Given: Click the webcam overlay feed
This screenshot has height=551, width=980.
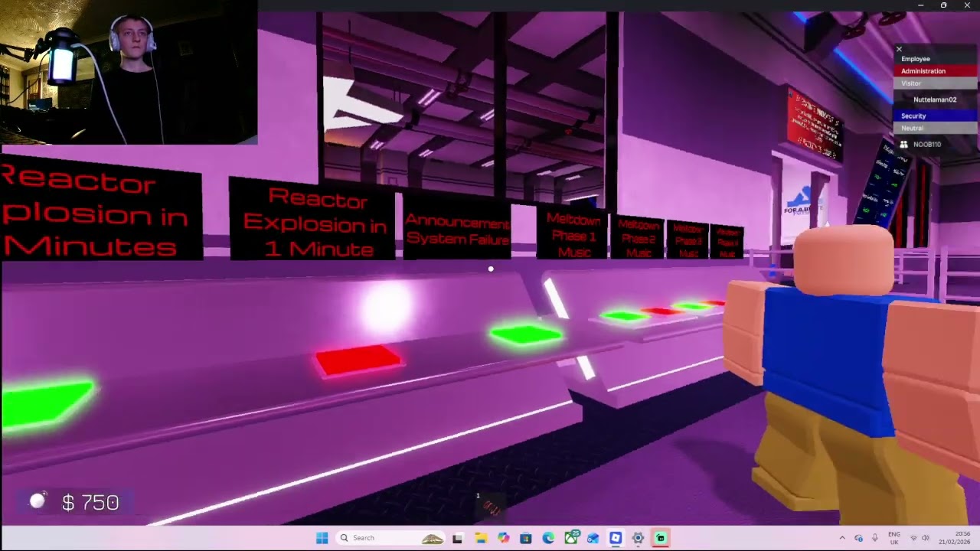Looking at the screenshot, I should point(129,72).
